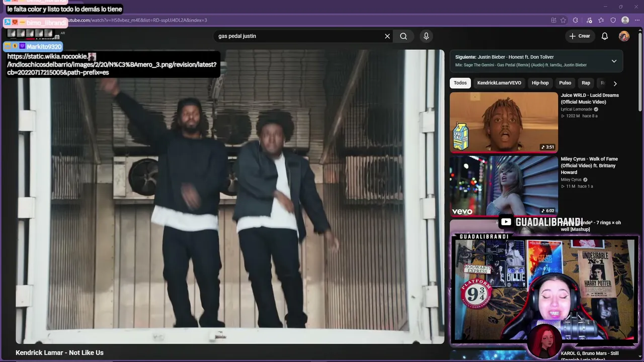
Task: Visit the Lyrical Lemonade channel
Action: coord(577,109)
